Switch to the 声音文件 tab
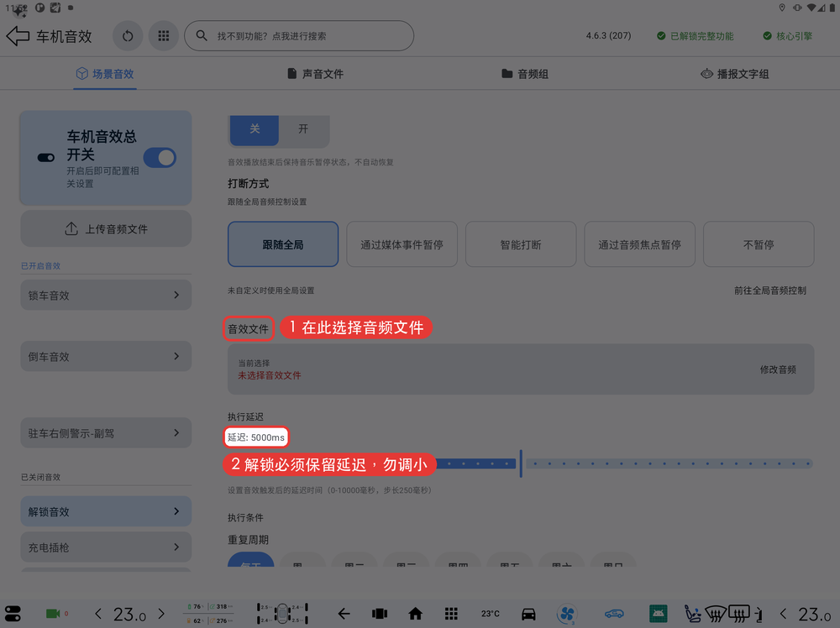This screenshot has height=628, width=840. tap(316, 74)
